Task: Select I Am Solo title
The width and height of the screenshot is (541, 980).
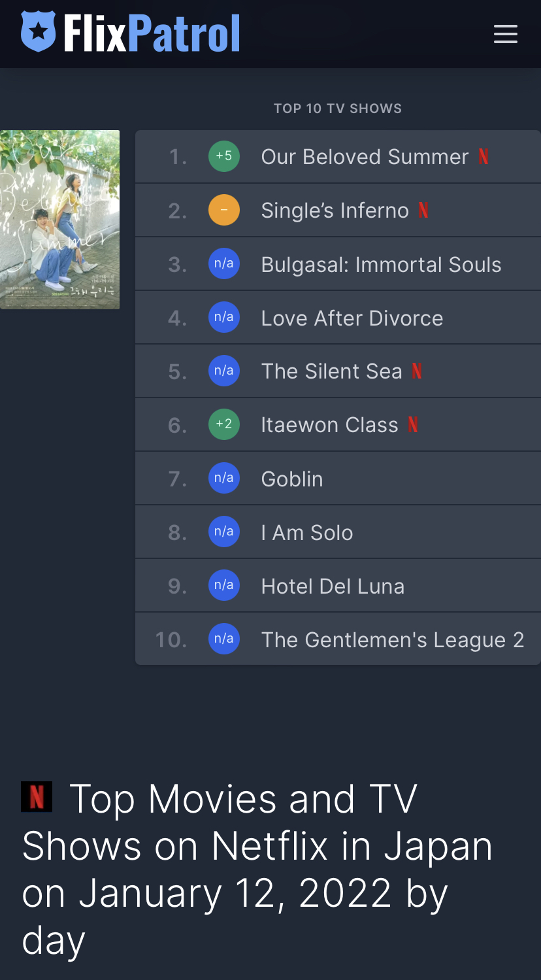Action: point(307,533)
